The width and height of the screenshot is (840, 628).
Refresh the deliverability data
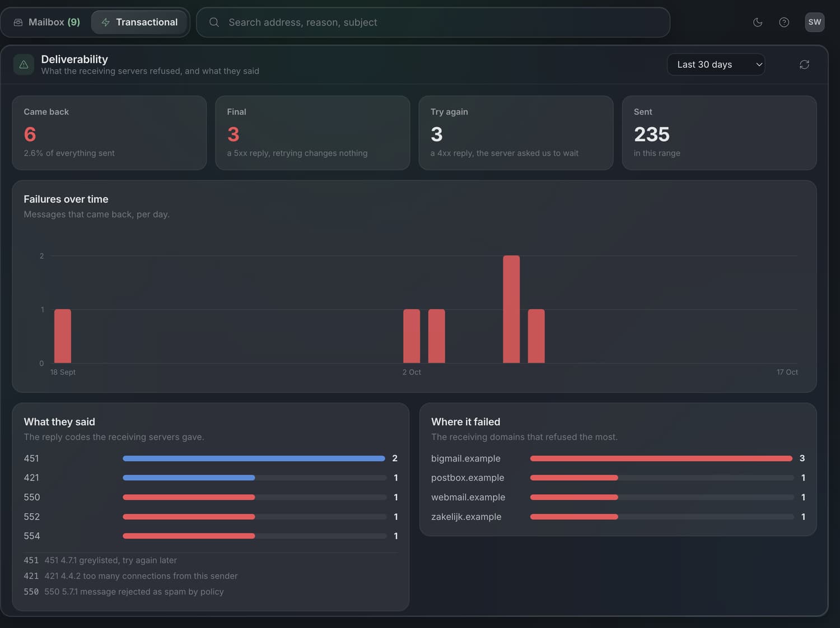click(804, 64)
